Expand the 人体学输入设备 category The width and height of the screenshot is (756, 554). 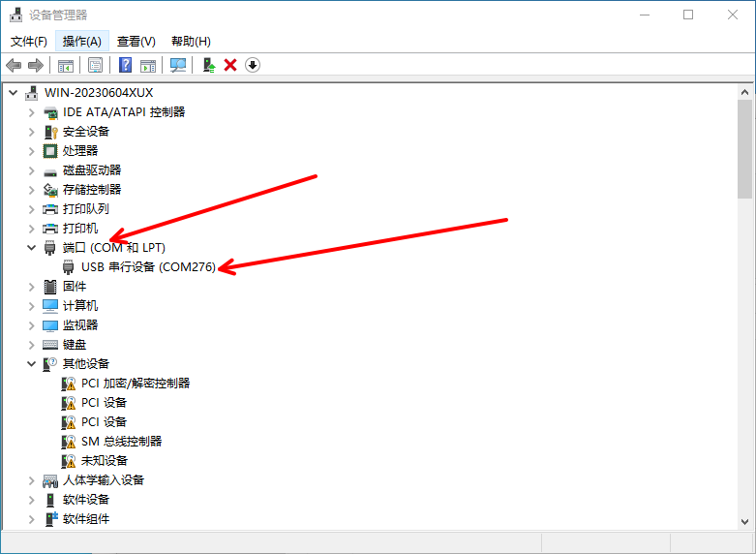(x=31, y=480)
